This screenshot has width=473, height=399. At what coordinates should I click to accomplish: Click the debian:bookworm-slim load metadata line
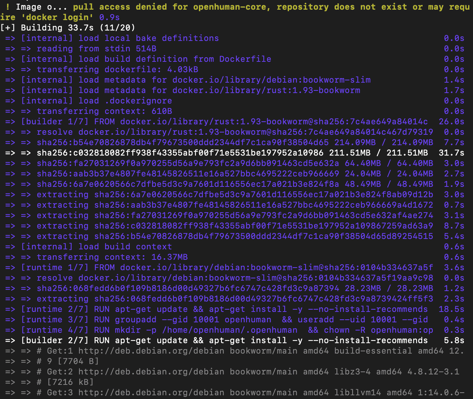click(235, 80)
